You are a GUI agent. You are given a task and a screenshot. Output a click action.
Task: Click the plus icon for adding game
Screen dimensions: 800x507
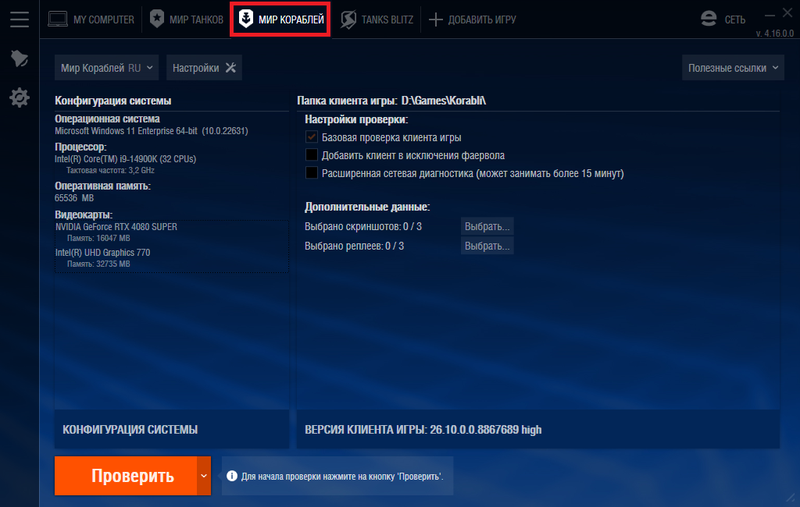[436, 19]
